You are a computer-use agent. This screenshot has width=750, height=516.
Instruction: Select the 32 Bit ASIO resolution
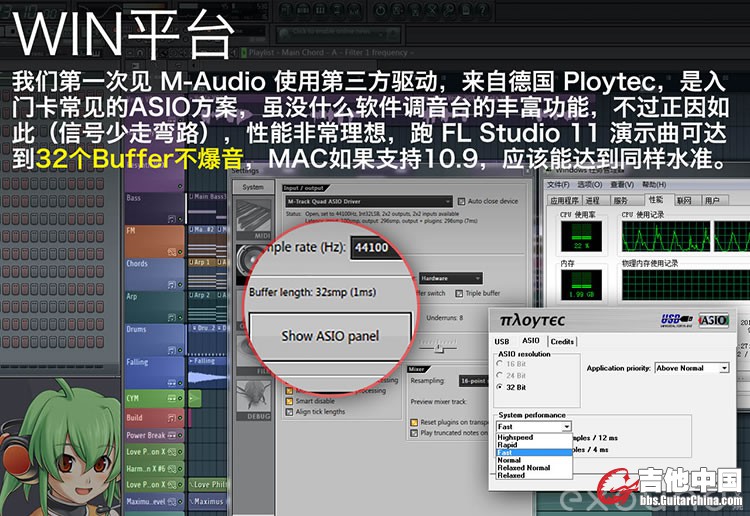tap(502, 387)
